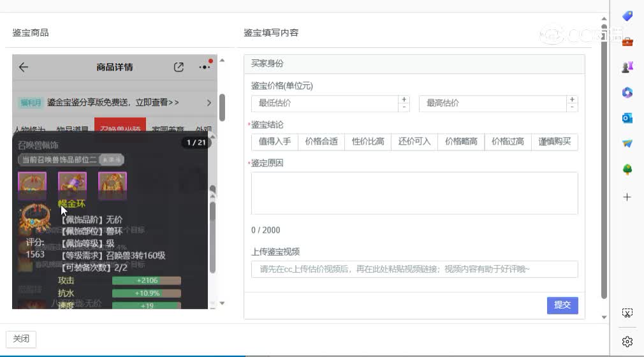Viewport: 644px width, 357px height.
Task: Open the blue tag icon in browser sidebar
Action: point(627,15)
